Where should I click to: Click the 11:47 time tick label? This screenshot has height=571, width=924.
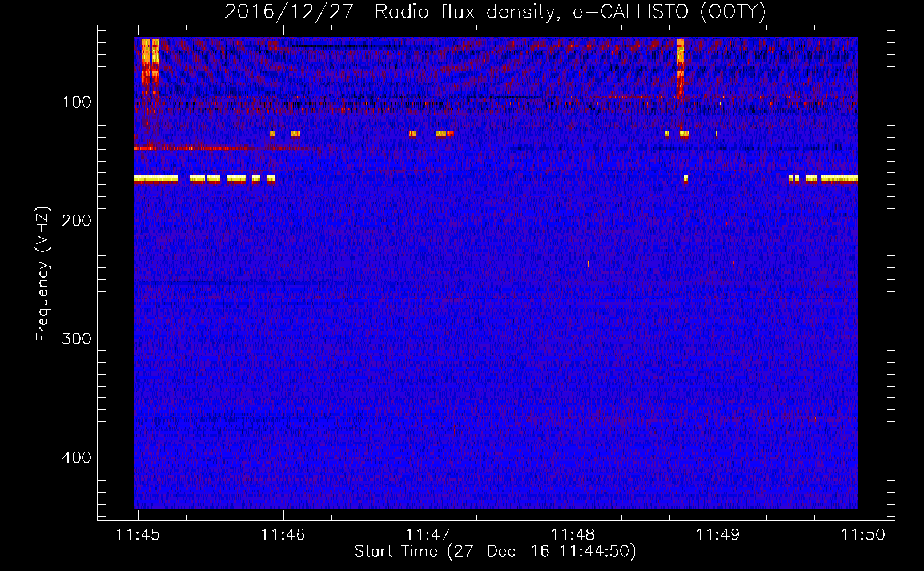(428, 535)
